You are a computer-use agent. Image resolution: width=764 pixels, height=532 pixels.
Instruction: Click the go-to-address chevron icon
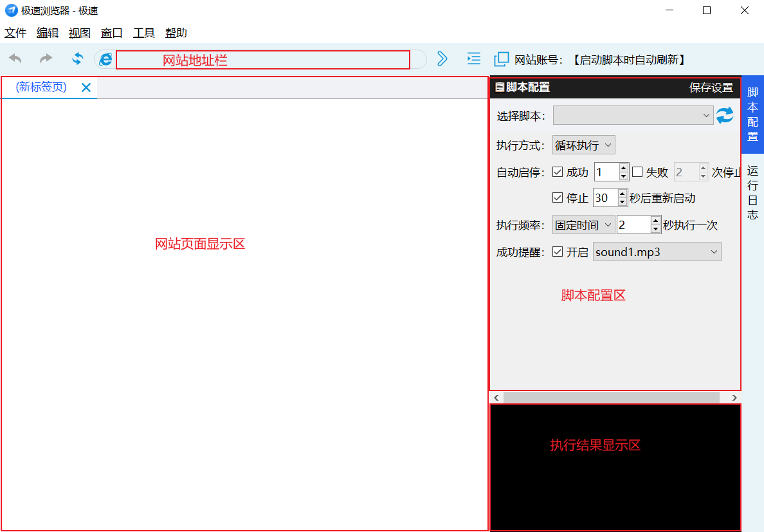tap(442, 59)
